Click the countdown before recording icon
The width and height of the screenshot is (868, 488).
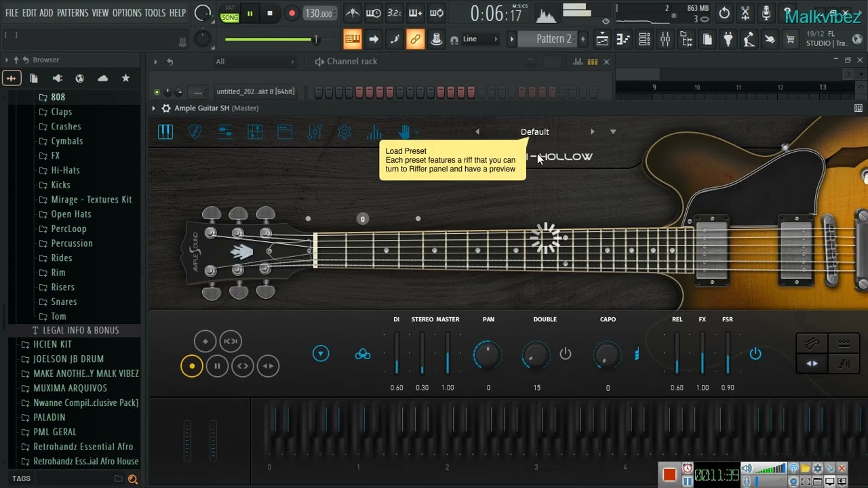click(395, 13)
